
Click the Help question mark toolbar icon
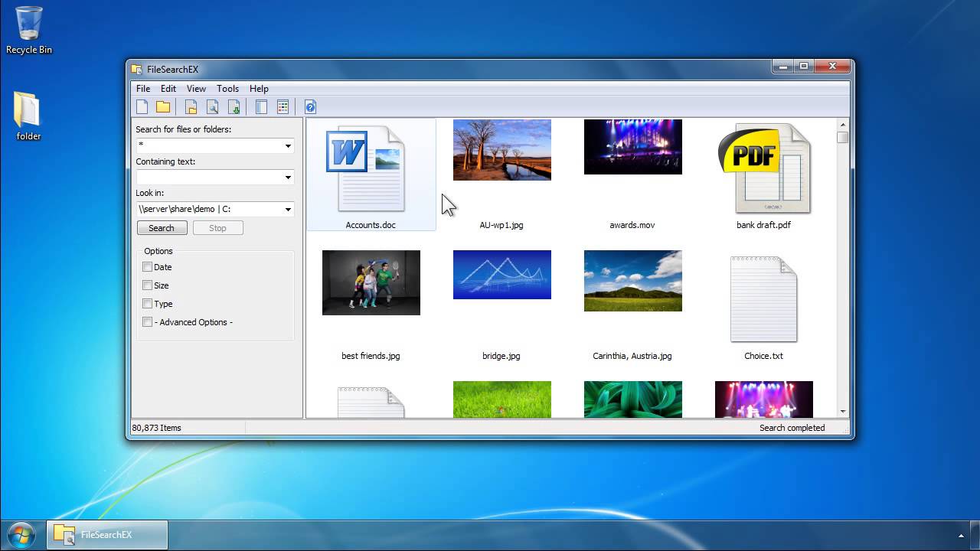(x=310, y=107)
